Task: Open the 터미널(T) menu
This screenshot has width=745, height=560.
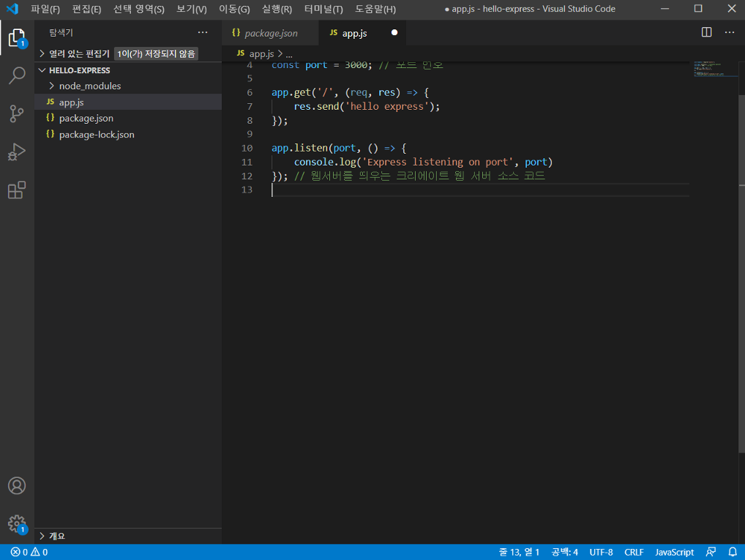Action: 323,9
